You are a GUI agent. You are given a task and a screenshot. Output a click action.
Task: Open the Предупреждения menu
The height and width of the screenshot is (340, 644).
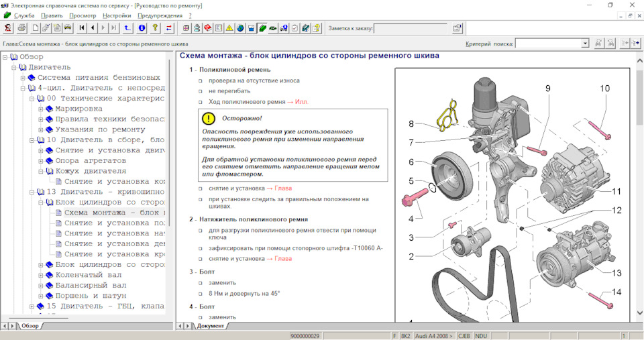coord(160,15)
